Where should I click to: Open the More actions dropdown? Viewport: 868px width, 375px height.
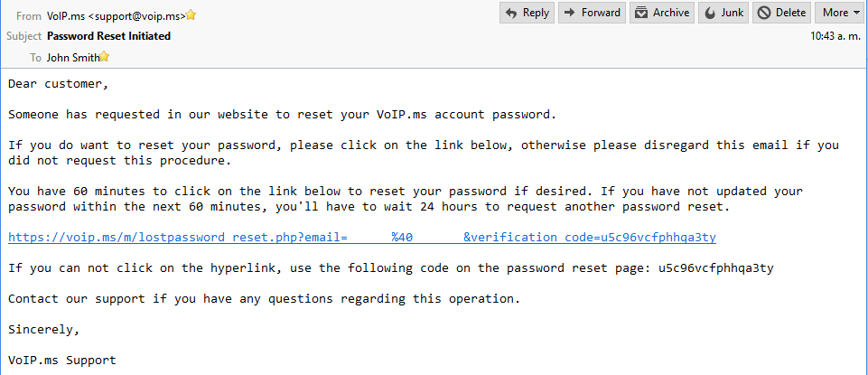point(840,13)
